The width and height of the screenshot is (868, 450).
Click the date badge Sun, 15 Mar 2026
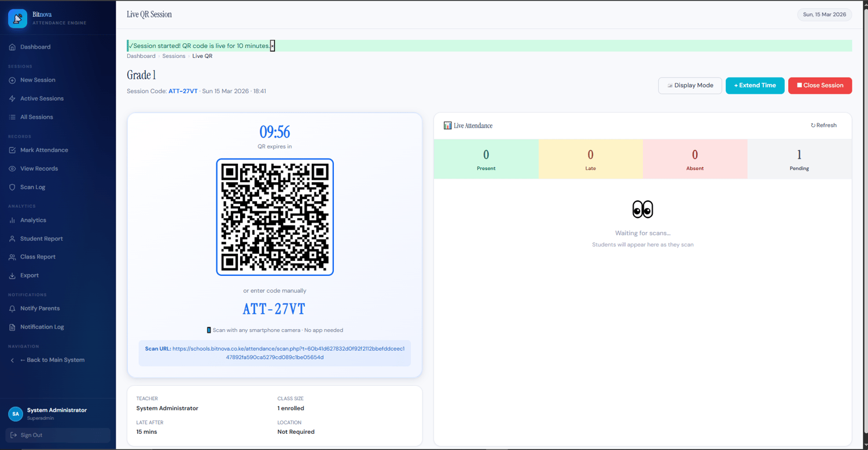(x=825, y=14)
